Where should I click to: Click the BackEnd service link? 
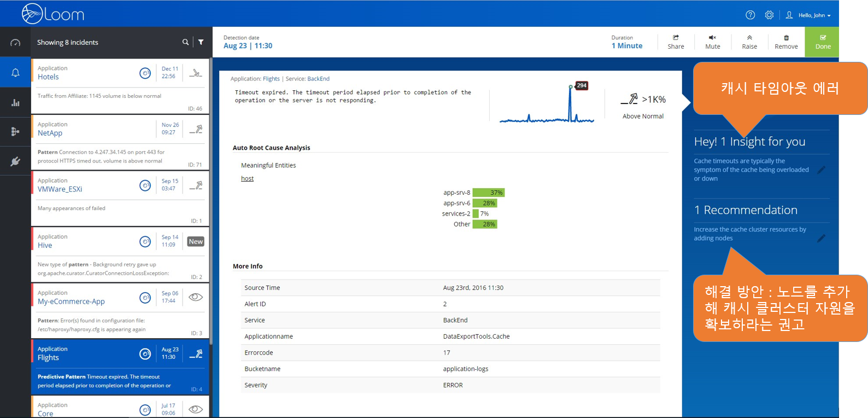[x=318, y=79]
